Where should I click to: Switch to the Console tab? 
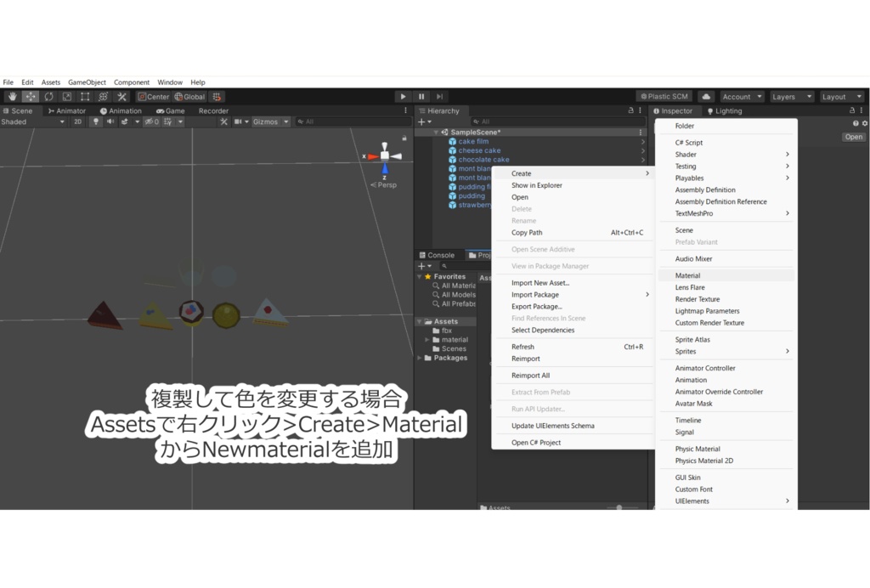[x=437, y=255]
